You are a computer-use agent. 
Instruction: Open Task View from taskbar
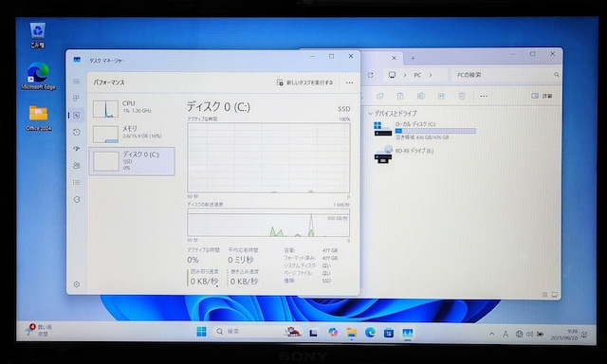pyautogui.click(x=313, y=333)
